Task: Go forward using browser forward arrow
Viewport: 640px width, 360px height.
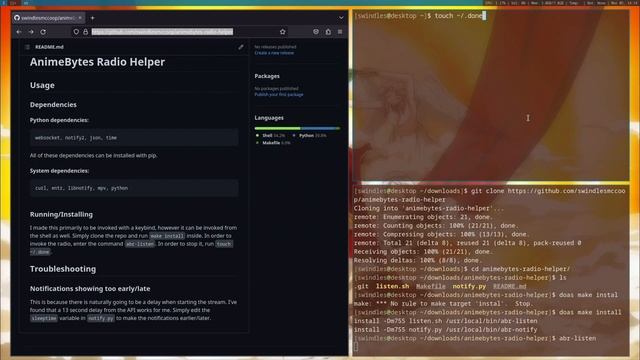Action: coord(31,32)
